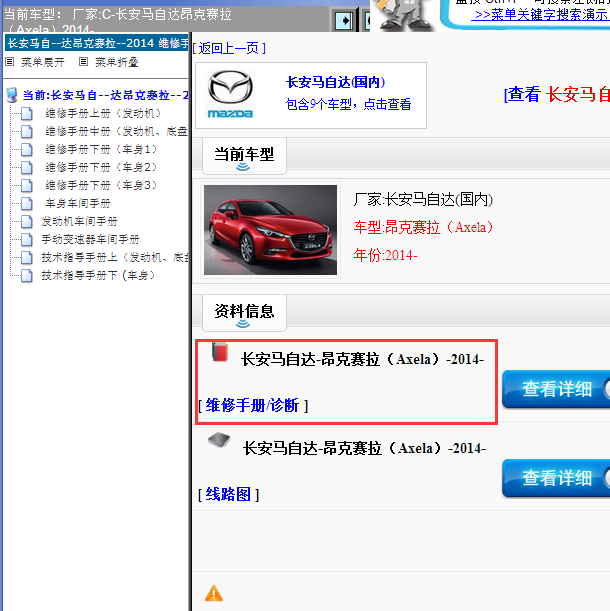The height and width of the screenshot is (611, 610).
Task: Click the 菜单关键字搜索演示 link
Action: point(541,14)
